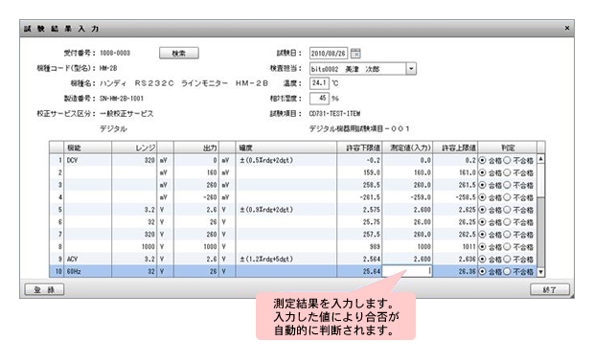The height and width of the screenshot is (364, 594).
Task: Click the 確度 column header
Action: (x=286, y=148)
